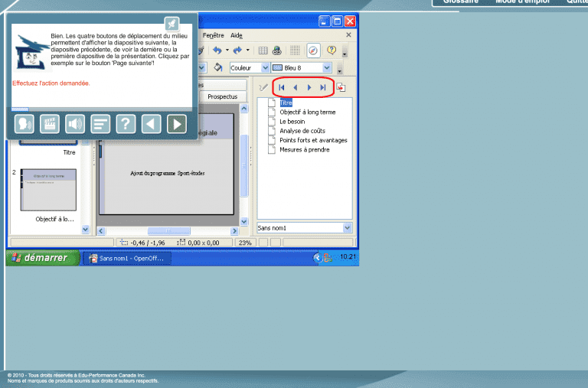This screenshot has width=588, height=388.
Task: Click slide 2 thumbnail in slide panel
Action: 48,190
